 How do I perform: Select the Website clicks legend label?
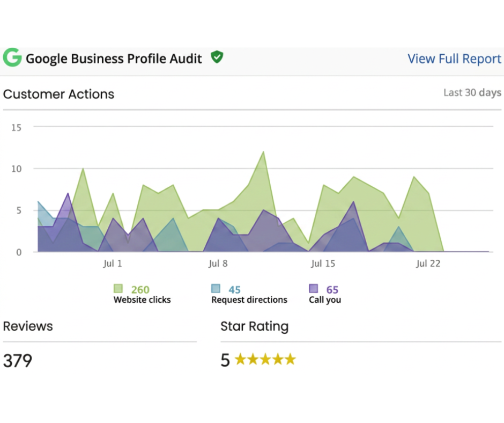click(x=142, y=300)
